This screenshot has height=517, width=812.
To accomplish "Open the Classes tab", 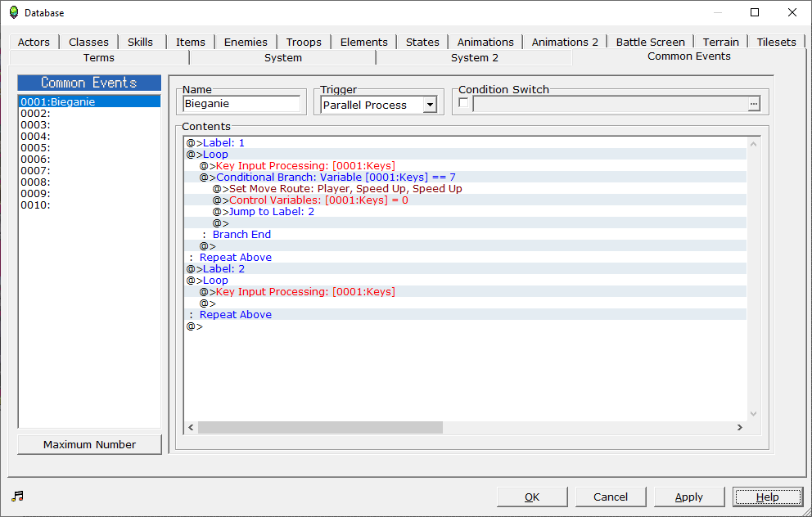I will pyautogui.click(x=88, y=42).
